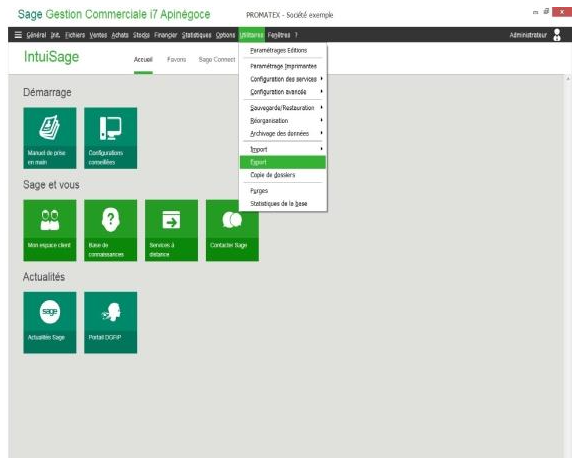The image size is (581, 461).
Task: Expand Configuration des services submenu
Action: click(x=283, y=79)
